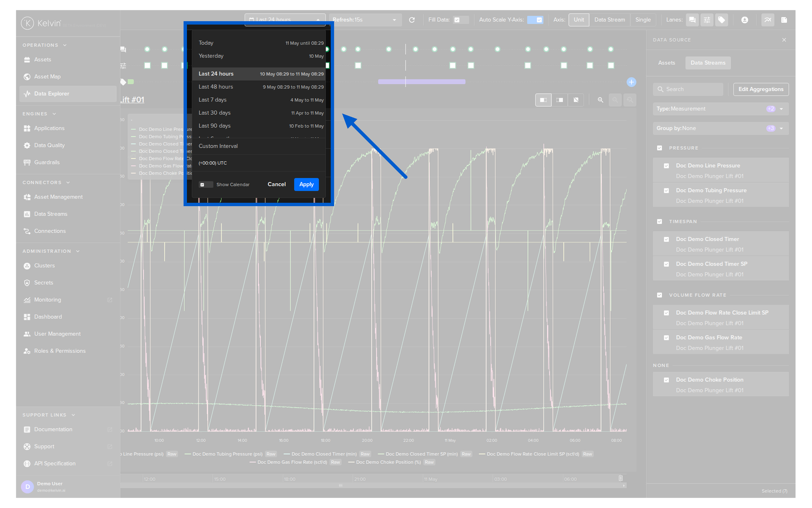812x508 pixels.
Task: Toggle the control changes lane icon
Action: [x=707, y=20]
